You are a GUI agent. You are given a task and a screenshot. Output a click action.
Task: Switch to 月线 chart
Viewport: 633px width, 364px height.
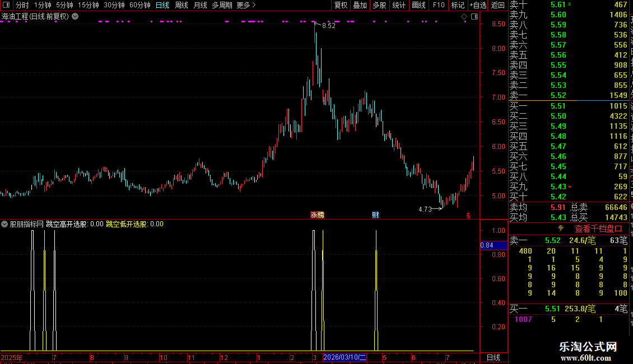[200, 5]
